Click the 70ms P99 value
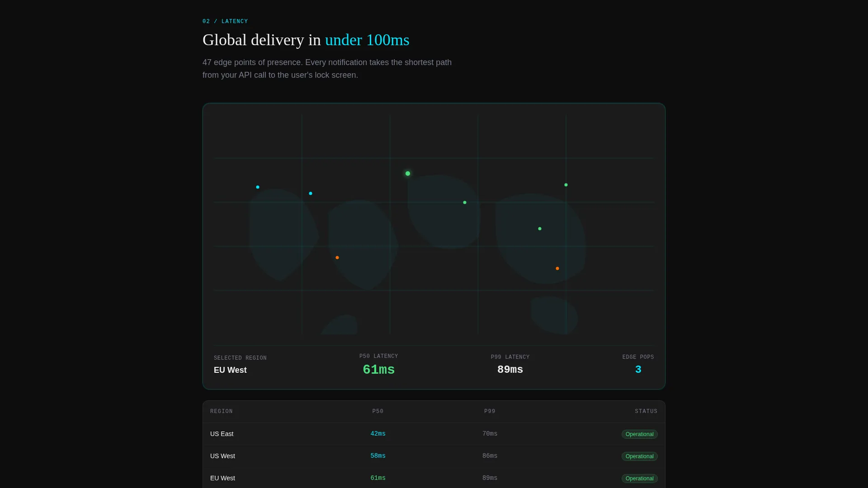This screenshot has height=488, width=868. point(490,434)
